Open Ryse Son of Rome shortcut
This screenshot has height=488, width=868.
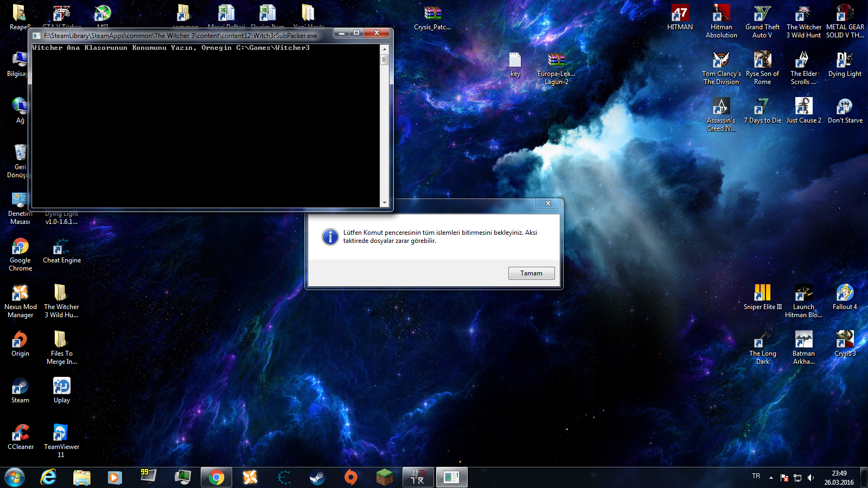[762, 68]
